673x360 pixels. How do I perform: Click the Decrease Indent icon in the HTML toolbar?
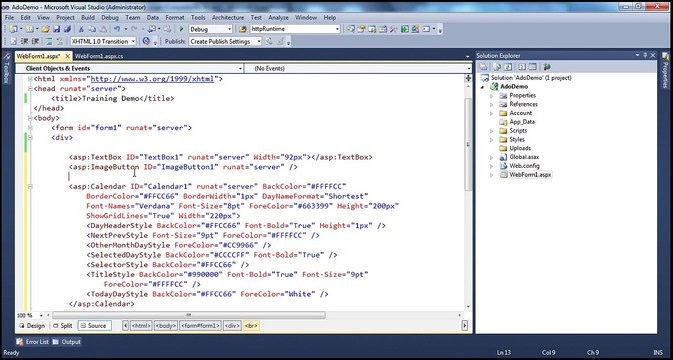[24, 41]
